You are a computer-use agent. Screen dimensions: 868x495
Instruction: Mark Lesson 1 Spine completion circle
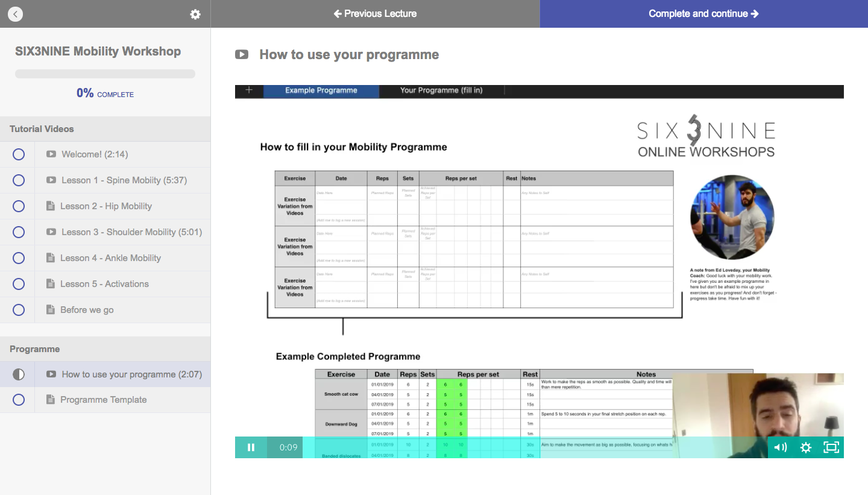[19, 180]
